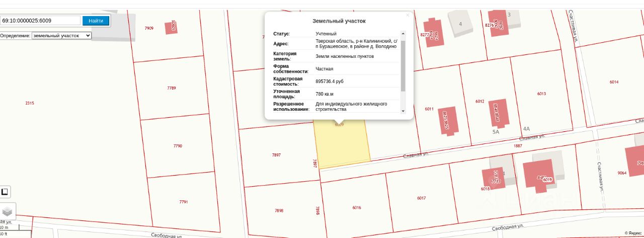Select parcel labeled 7909

tap(149, 28)
